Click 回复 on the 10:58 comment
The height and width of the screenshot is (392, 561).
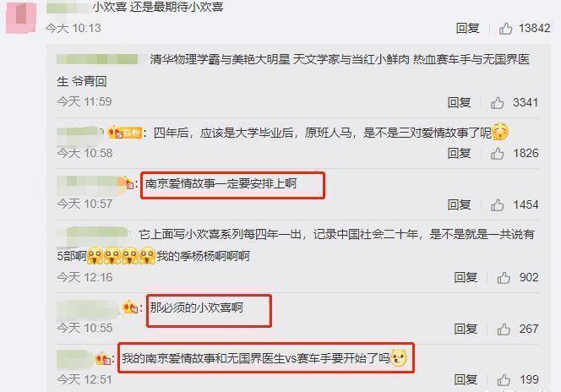[x=459, y=154]
